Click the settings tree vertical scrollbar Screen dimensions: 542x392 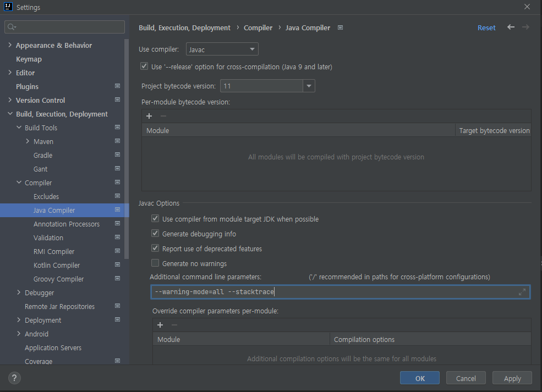127,148
